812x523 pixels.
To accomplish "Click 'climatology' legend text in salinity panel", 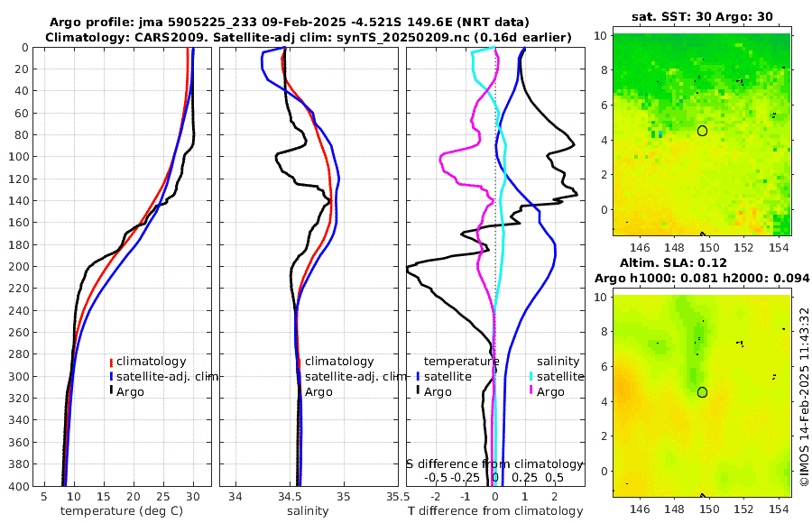I will (339, 362).
